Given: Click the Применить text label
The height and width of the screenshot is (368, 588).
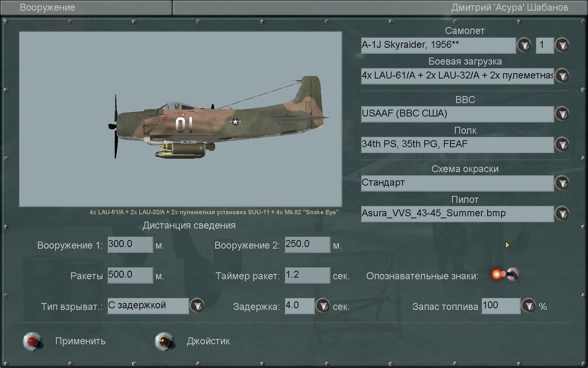Looking at the screenshot, I should coord(80,341).
